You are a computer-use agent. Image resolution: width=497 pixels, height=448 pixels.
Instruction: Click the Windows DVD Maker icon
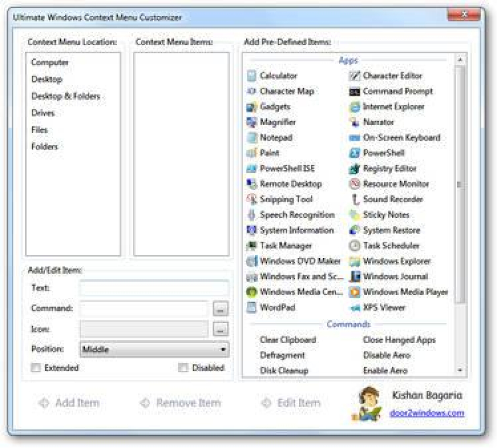[251, 261]
